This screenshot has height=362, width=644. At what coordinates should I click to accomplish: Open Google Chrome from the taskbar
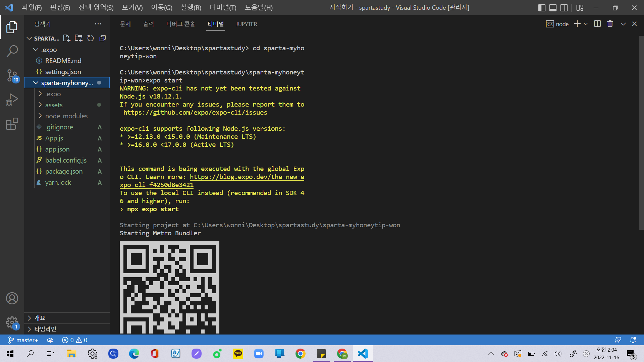point(301,354)
